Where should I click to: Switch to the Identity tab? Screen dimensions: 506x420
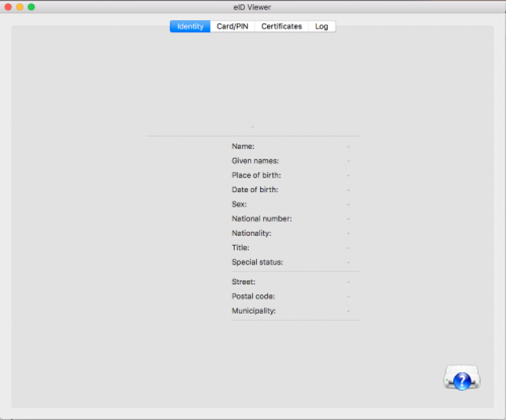click(190, 26)
